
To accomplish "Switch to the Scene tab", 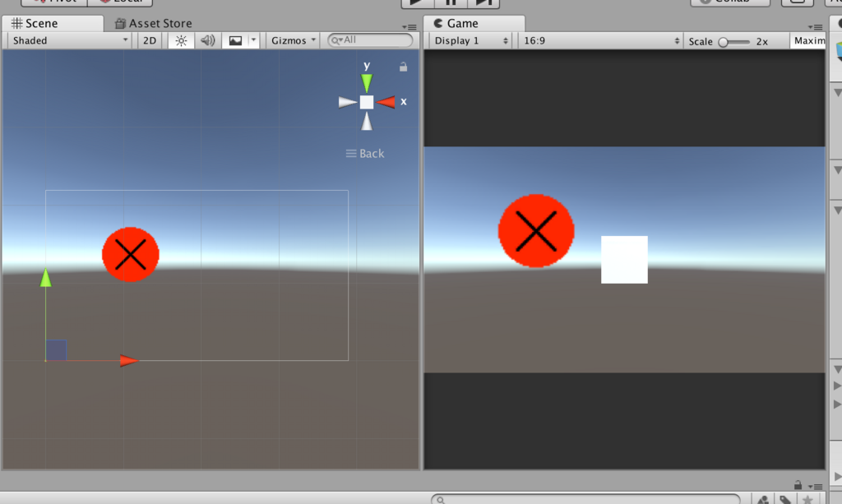I will (x=52, y=23).
